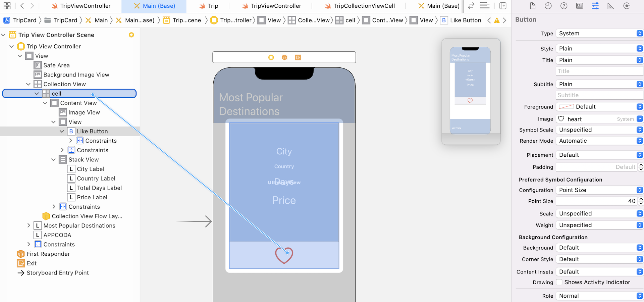Click the button Title text field
The height and width of the screenshot is (302, 644).
[599, 71]
